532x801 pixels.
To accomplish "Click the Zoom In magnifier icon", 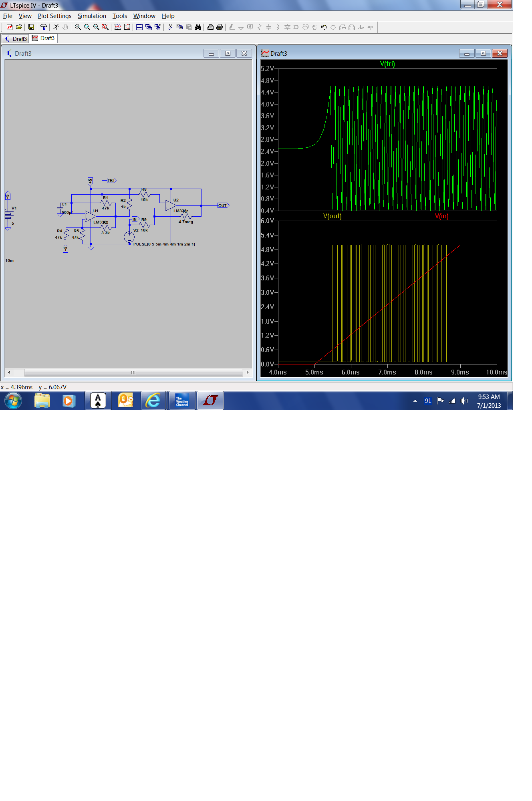I will click(x=78, y=27).
